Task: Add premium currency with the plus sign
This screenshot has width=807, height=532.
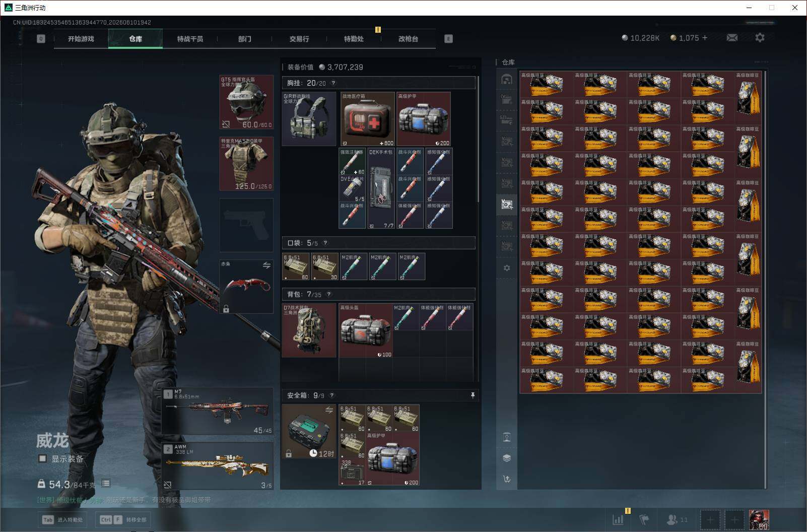Action: pyautogui.click(x=705, y=38)
